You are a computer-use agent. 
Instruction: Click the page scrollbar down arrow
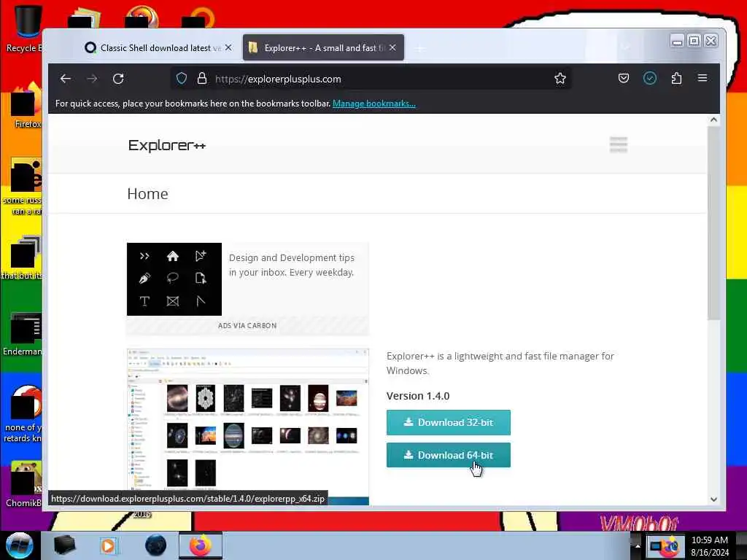[713, 499]
